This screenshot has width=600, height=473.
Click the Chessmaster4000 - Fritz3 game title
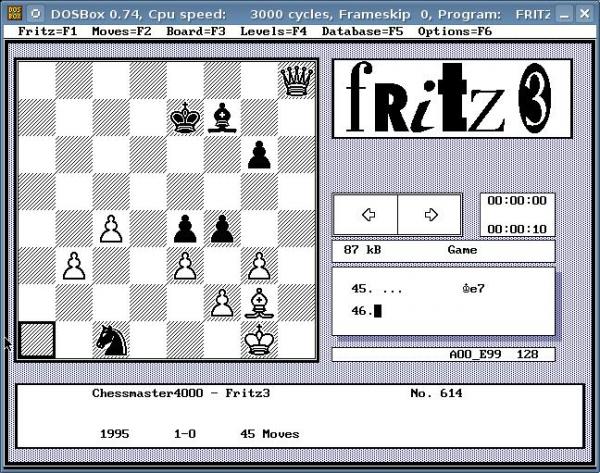[x=181, y=393]
